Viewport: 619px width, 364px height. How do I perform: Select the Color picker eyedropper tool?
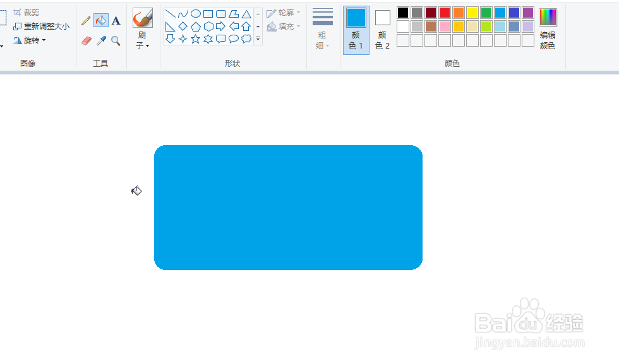click(102, 40)
